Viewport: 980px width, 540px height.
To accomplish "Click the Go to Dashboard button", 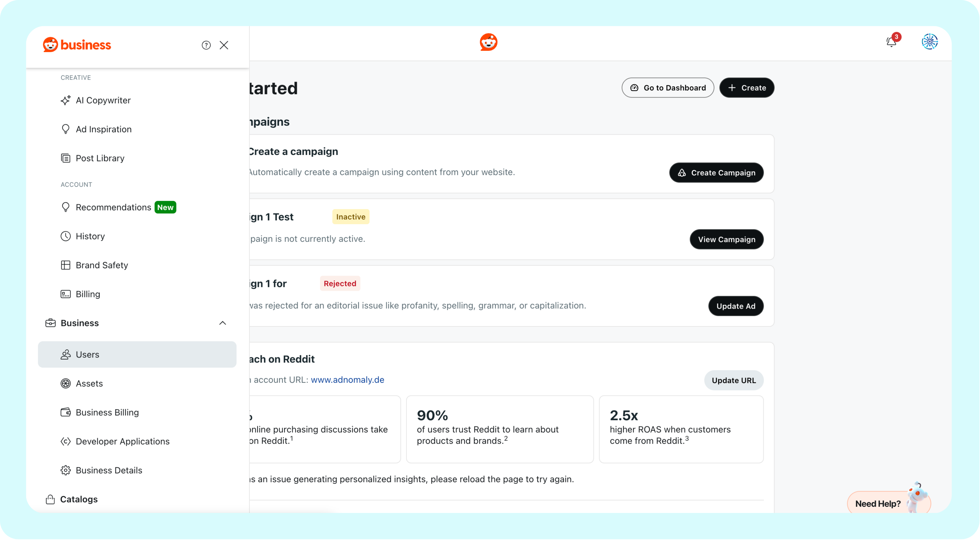I will (668, 88).
